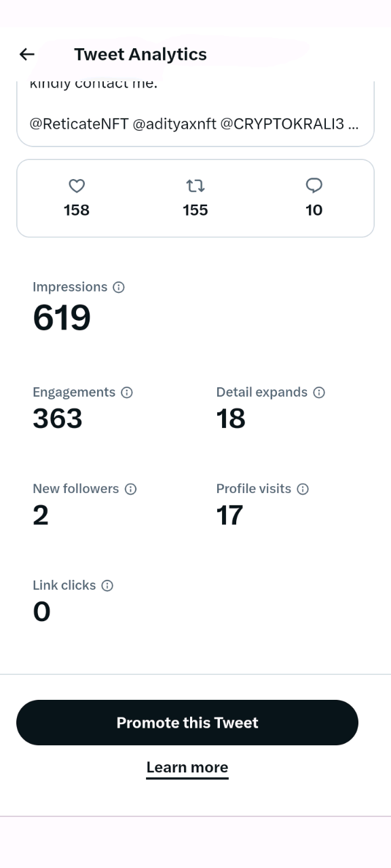The image size is (391, 868).
Task: Open the Impressions info icon
Action: coord(119,288)
